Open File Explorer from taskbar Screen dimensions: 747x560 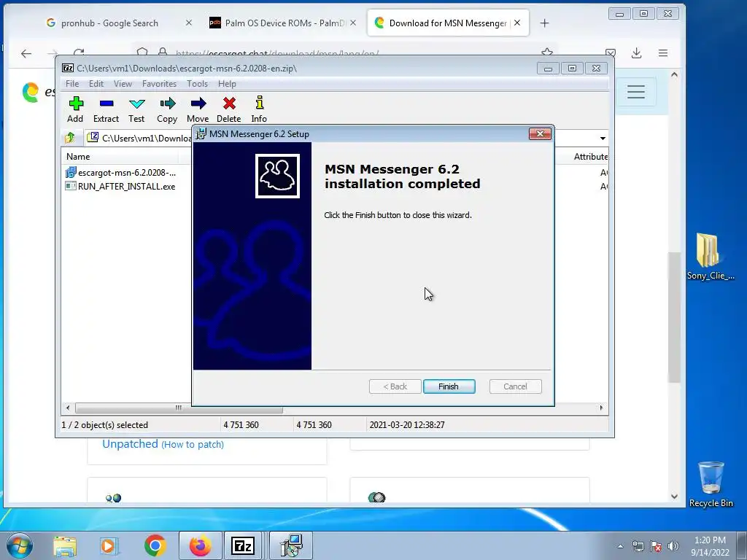point(65,545)
